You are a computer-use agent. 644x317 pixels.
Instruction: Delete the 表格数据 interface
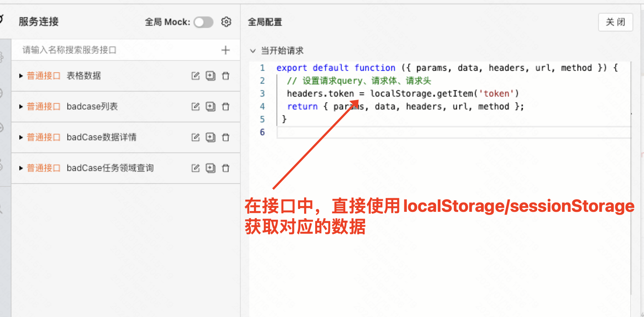pyautogui.click(x=226, y=76)
